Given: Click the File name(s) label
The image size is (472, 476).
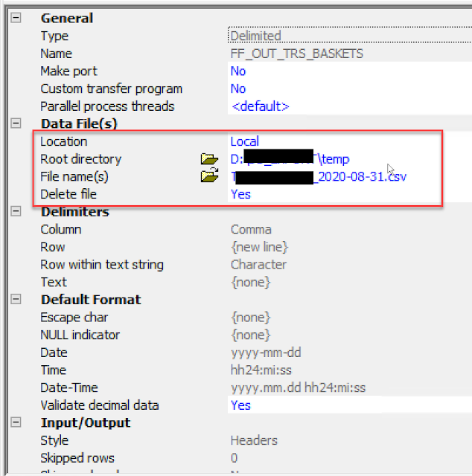Looking at the screenshot, I should (x=74, y=177).
